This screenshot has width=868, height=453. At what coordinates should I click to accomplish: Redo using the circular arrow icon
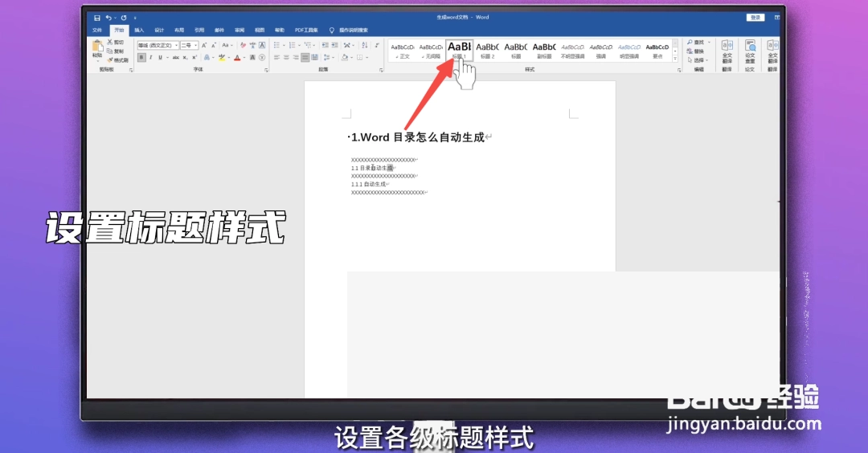[124, 18]
